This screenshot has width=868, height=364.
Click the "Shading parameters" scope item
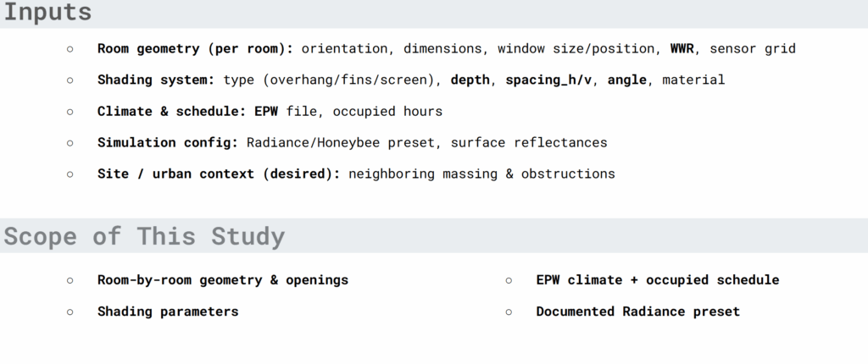pos(168,311)
